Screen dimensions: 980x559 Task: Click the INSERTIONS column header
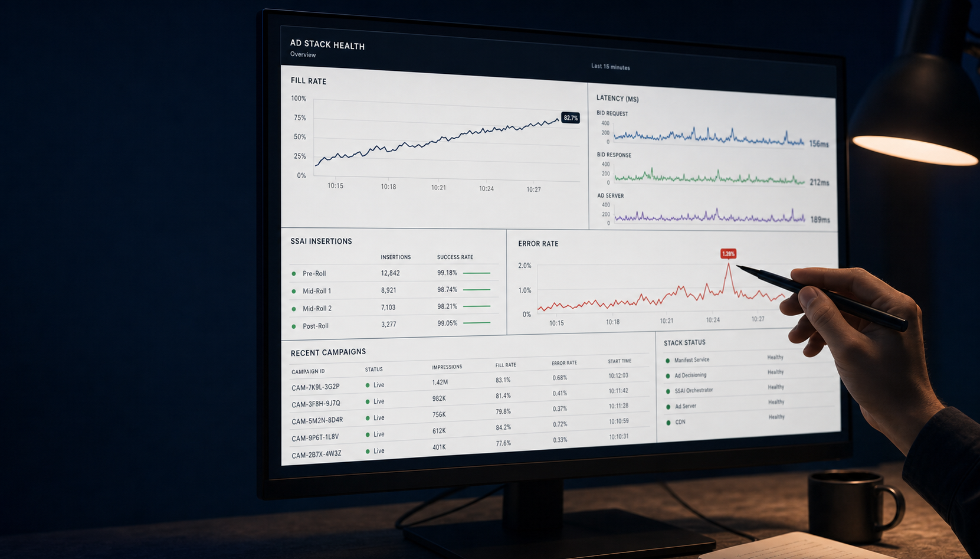click(x=395, y=257)
